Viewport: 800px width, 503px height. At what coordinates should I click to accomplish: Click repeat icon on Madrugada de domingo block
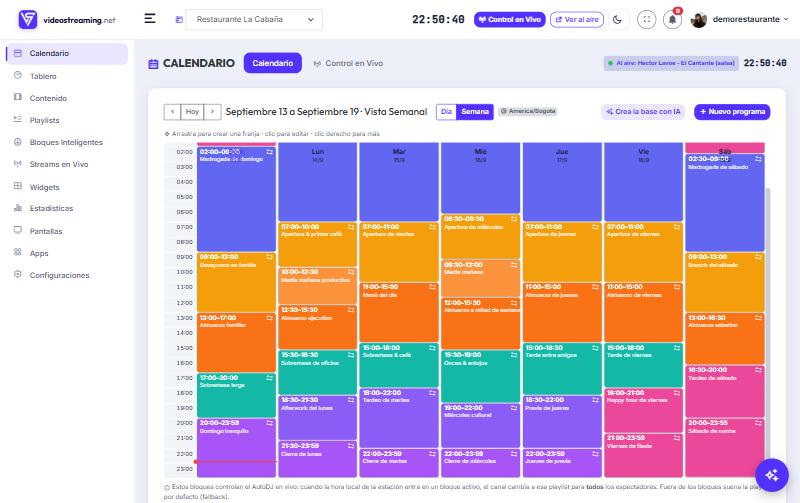269,152
